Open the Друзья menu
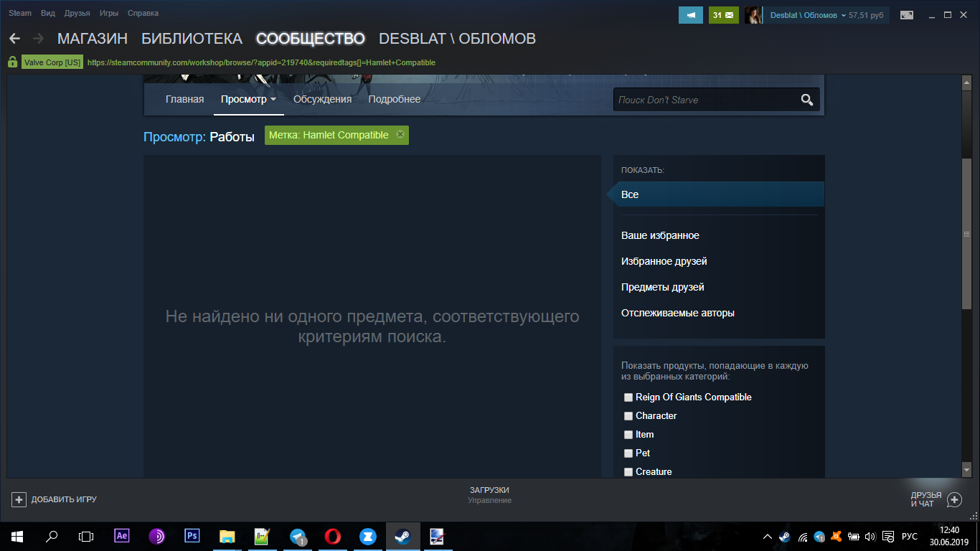Screen dimensions: 980x551 click(77, 14)
